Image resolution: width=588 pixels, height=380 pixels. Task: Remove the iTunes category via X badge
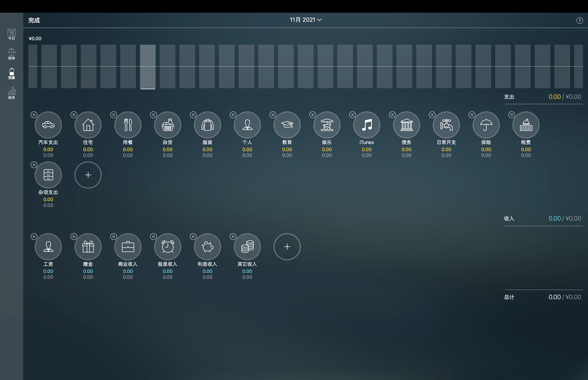click(352, 115)
